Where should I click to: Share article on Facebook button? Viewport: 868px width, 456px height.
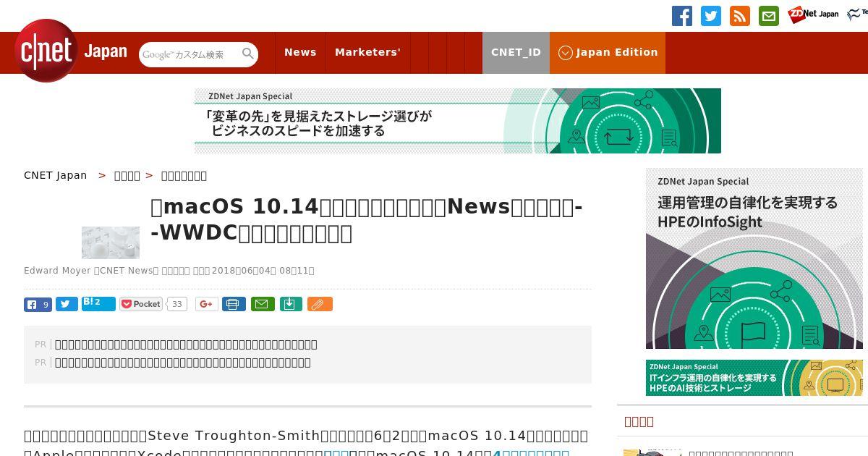click(x=38, y=305)
